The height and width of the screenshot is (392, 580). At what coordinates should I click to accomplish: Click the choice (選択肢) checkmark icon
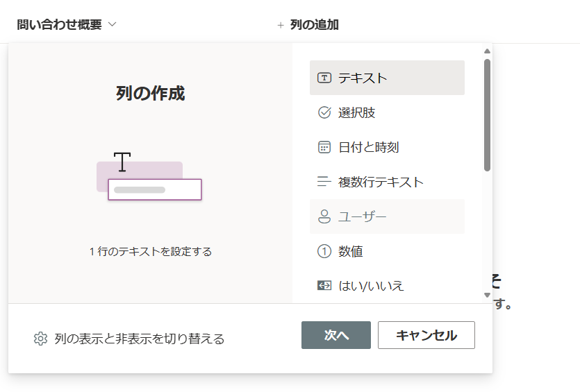(324, 112)
